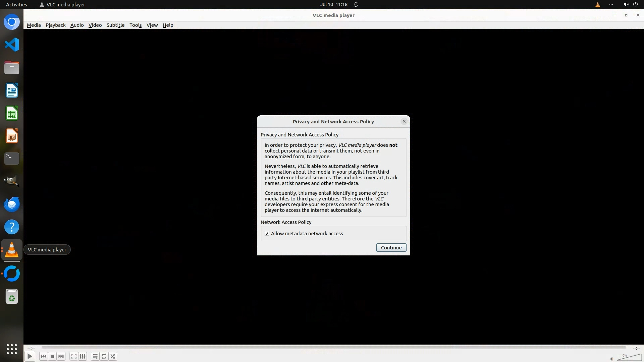Expand the View menu
Screen dimensions: 644x362
click(152, 25)
